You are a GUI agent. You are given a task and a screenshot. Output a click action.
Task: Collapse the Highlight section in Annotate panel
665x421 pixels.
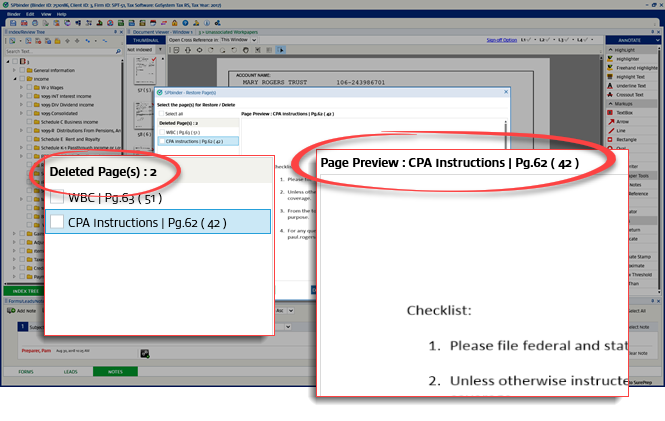(611, 50)
